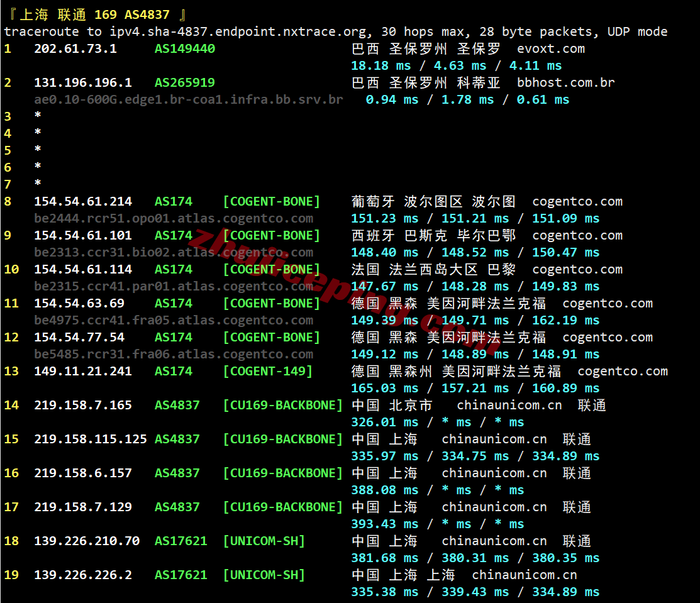
Task: Click AS265919 in hop 2
Action: click(185, 82)
